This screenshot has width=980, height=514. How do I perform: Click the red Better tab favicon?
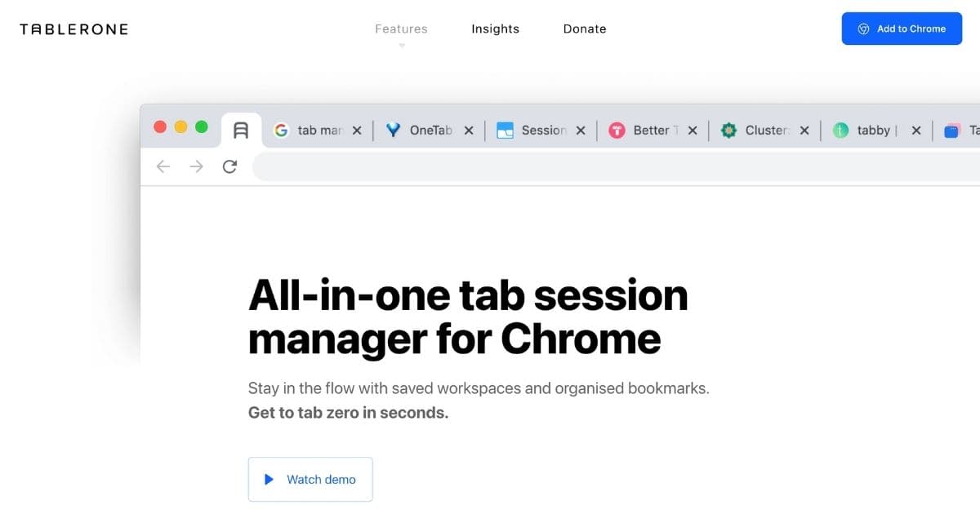617,130
